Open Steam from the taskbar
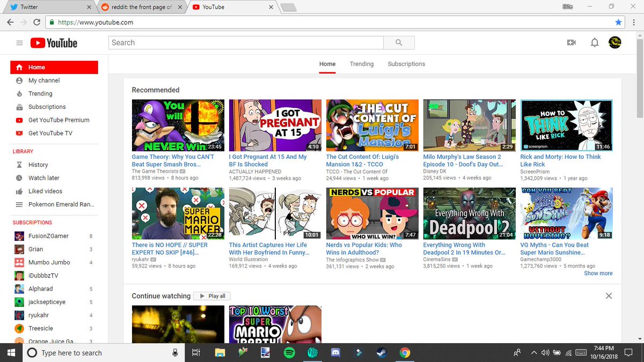The image size is (644, 362). 382,352
